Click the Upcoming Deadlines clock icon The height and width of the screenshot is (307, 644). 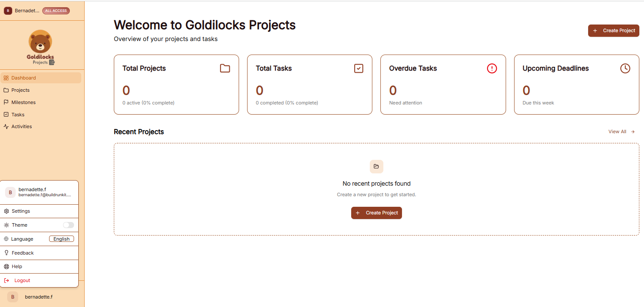point(625,68)
